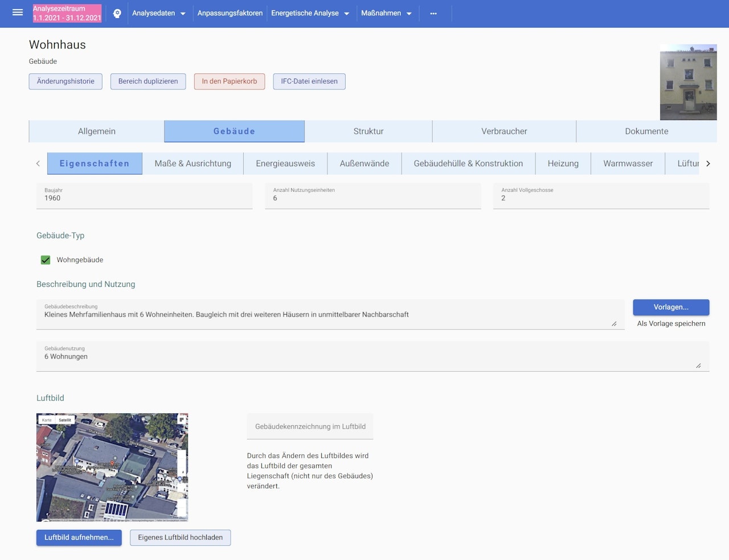Open the Energieausweis sub-tab
The image size is (729, 560).
[x=285, y=164]
